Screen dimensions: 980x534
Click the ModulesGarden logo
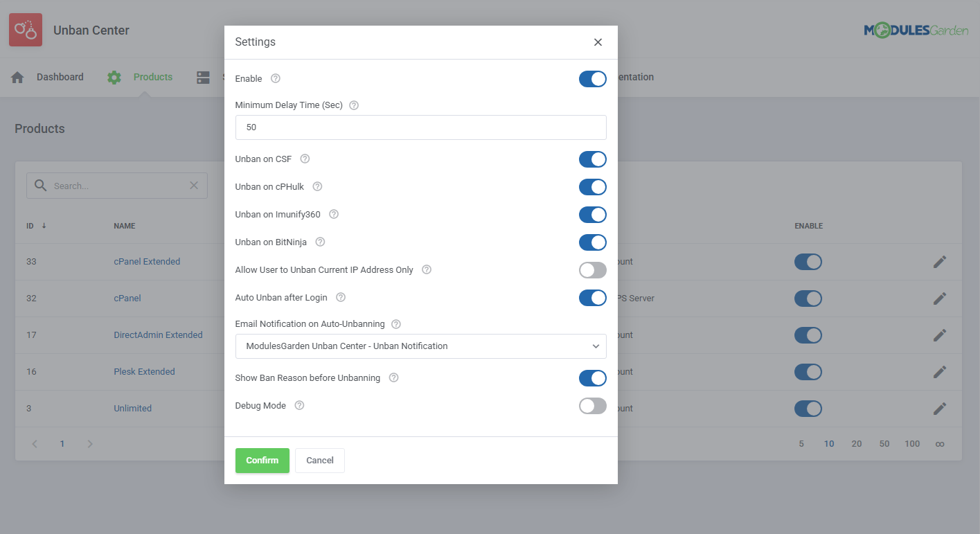(x=916, y=30)
